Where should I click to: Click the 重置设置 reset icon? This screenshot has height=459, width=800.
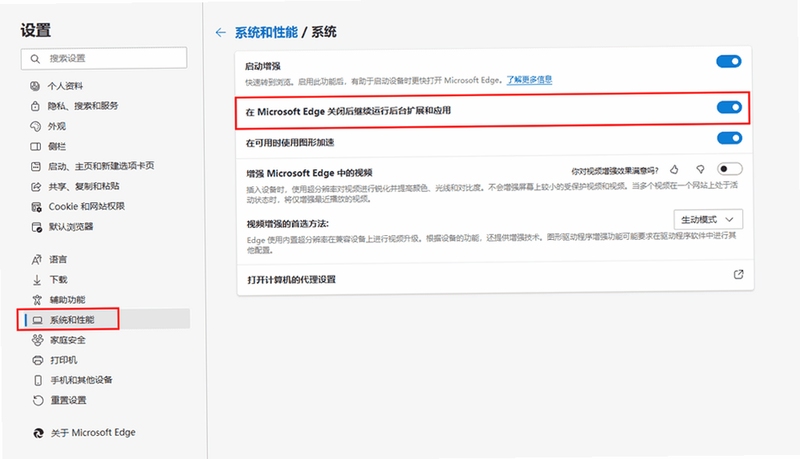38,400
